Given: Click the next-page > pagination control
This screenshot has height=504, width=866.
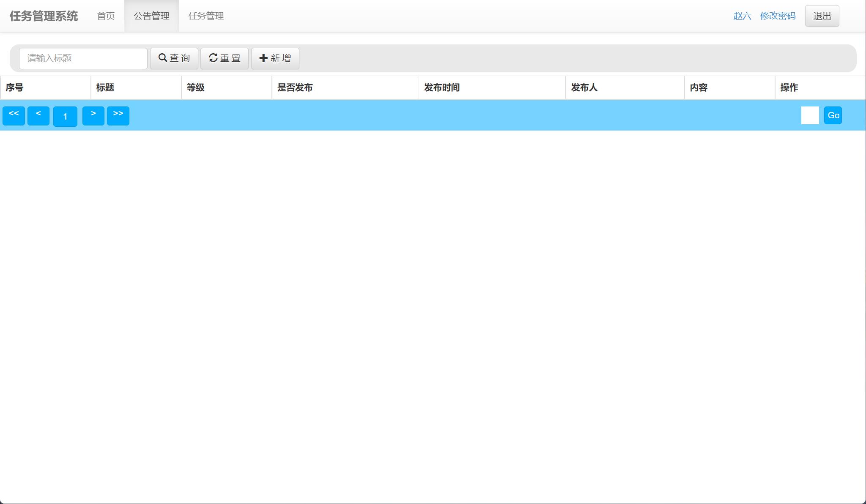Looking at the screenshot, I should coord(93,115).
